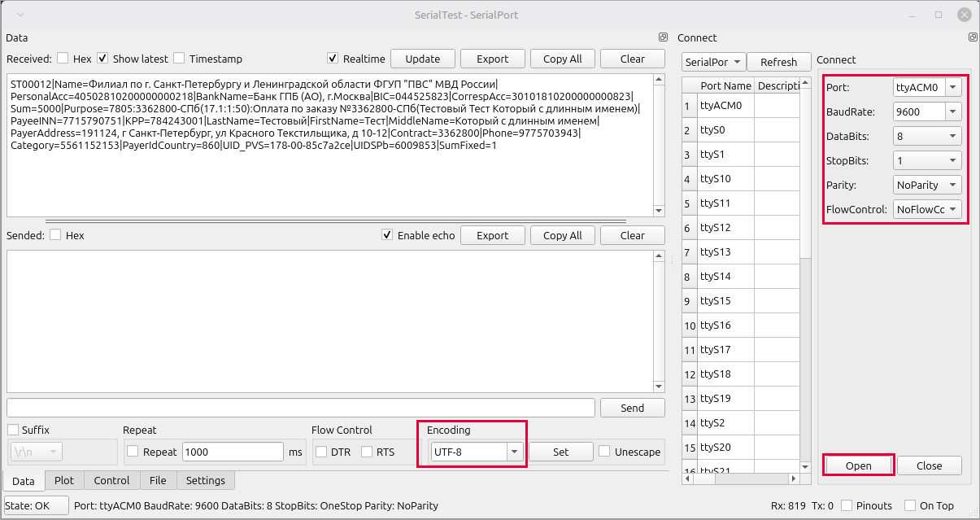
Task: Click the port list right scroll arrow
Action: (794, 479)
